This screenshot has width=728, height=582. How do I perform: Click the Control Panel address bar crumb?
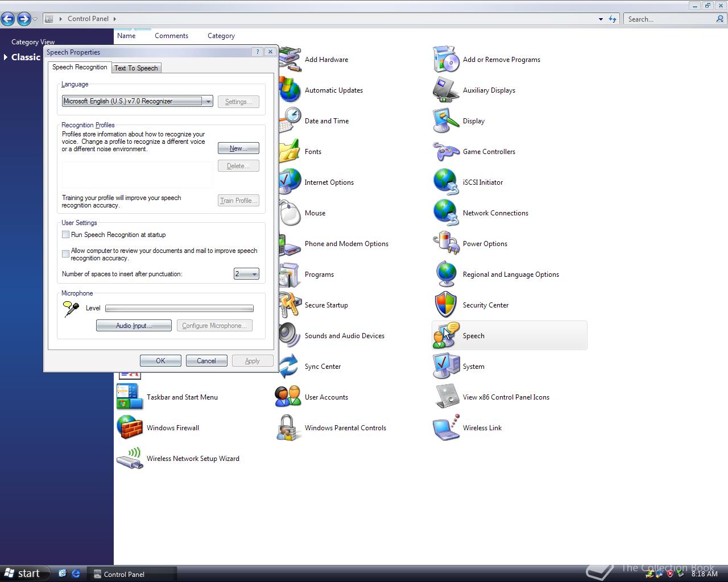click(88, 19)
